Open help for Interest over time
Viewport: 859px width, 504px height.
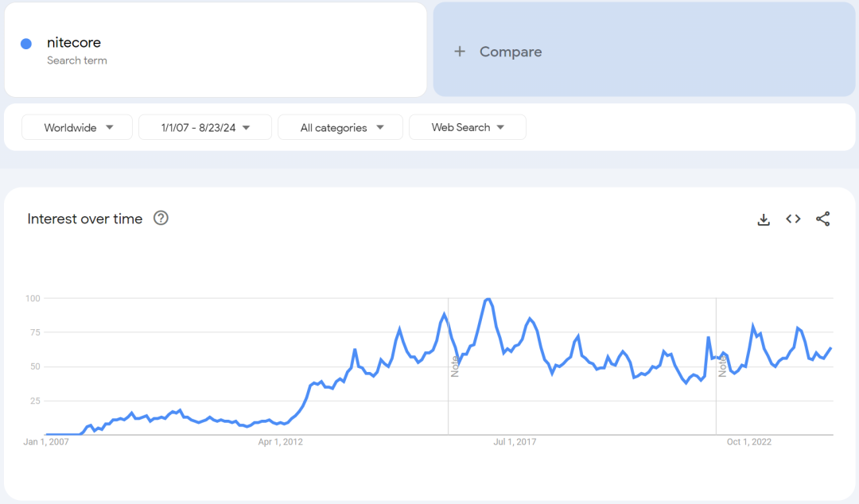pyautogui.click(x=161, y=219)
